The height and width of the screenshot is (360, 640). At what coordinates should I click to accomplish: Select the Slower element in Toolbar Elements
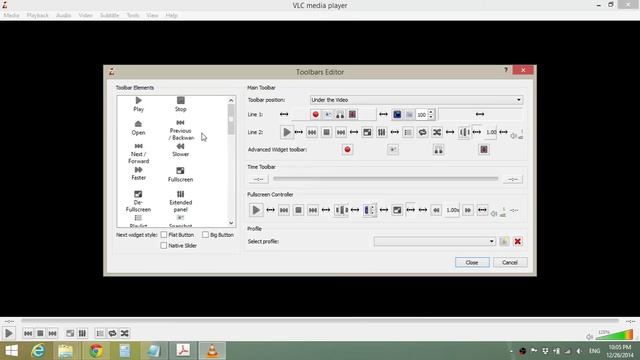click(x=180, y=150)
